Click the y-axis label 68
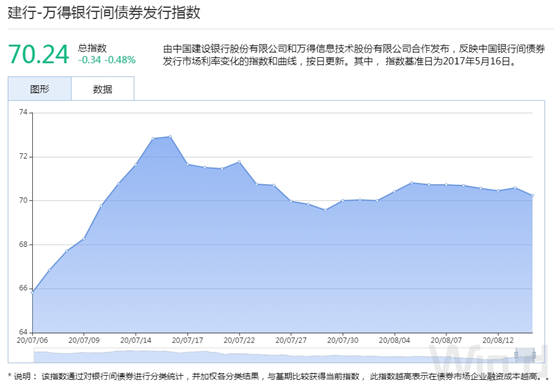 pos(23,244)
